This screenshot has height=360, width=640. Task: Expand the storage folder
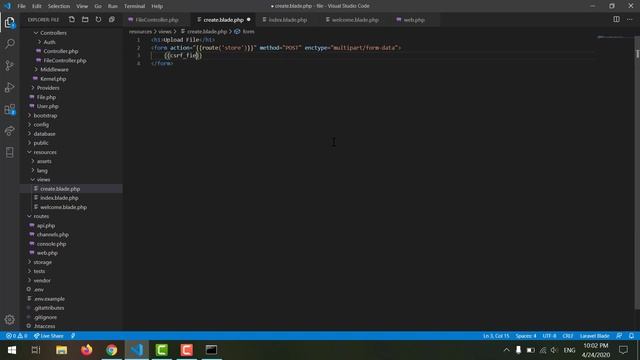[42, 262]
